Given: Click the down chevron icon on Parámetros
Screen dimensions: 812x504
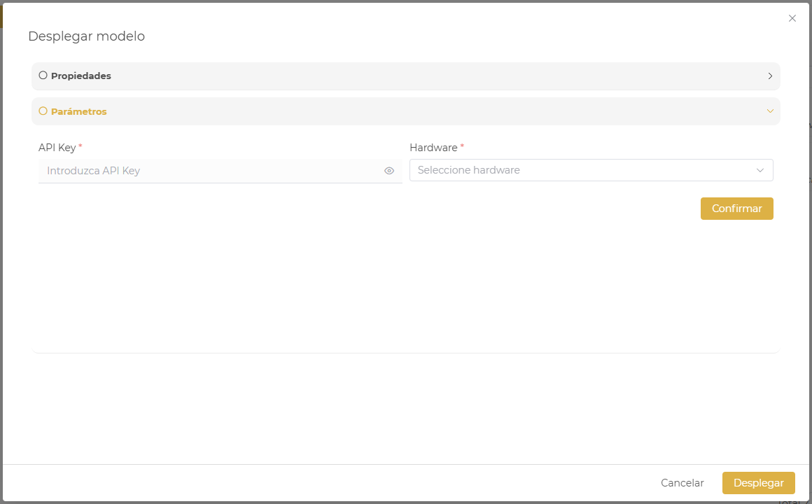Looking at the screenshot, I should point(770,111).
